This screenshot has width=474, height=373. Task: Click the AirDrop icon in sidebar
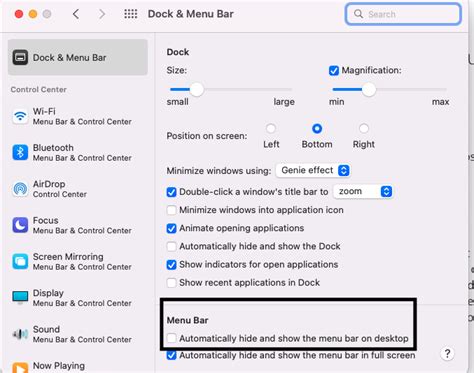[20, 189]
